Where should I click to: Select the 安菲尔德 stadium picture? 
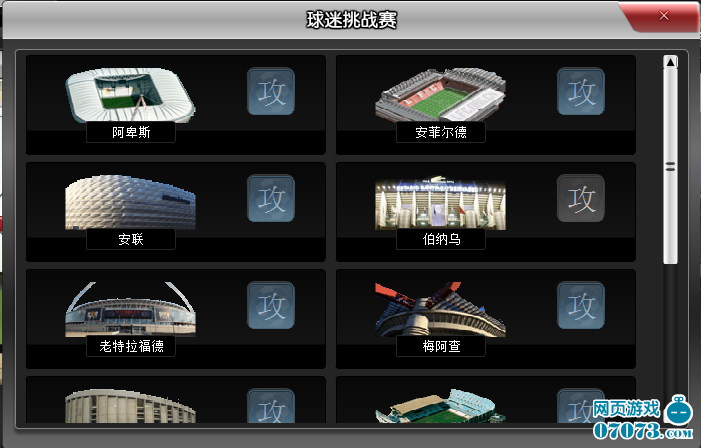[x=440, y=95]
